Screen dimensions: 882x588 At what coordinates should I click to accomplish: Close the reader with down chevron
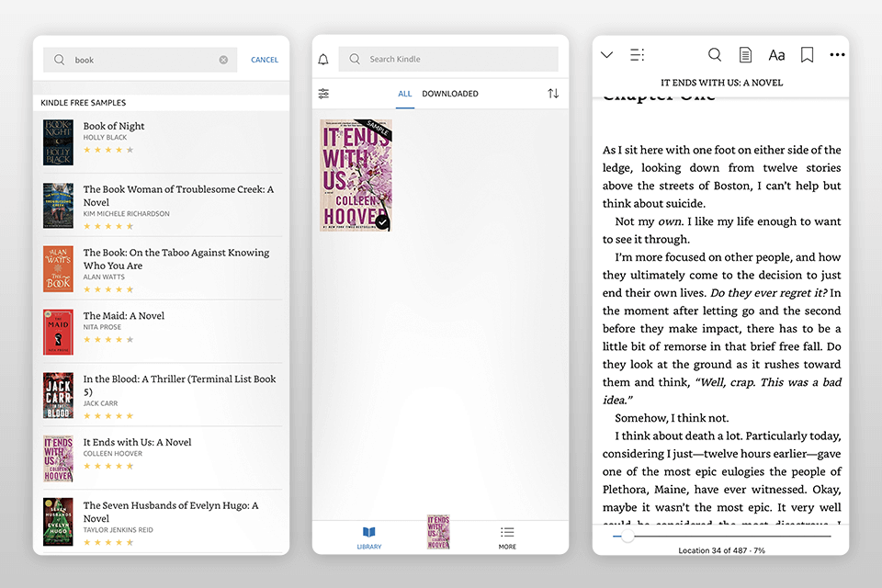(x=606, y=54)
